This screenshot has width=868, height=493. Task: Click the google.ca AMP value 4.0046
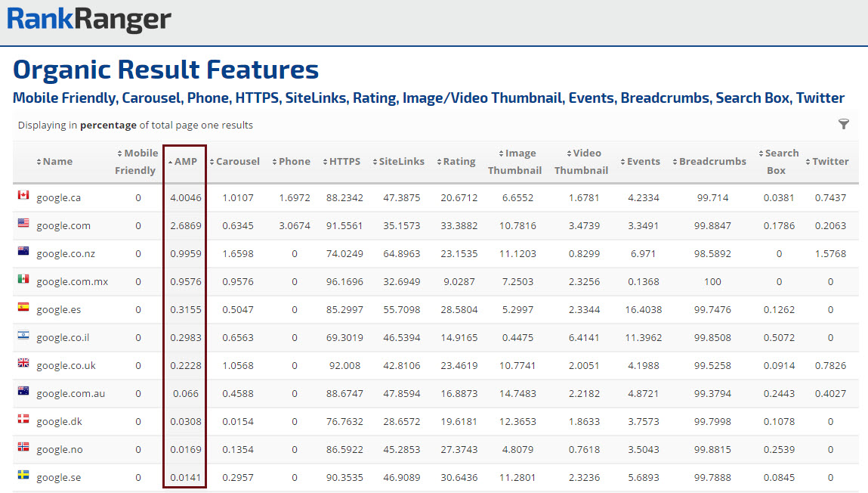click(x=186, y=198)
